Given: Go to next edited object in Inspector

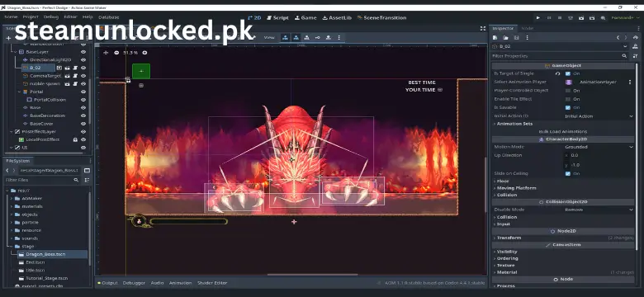Looking at the screenshot, I should click(627, 37).
